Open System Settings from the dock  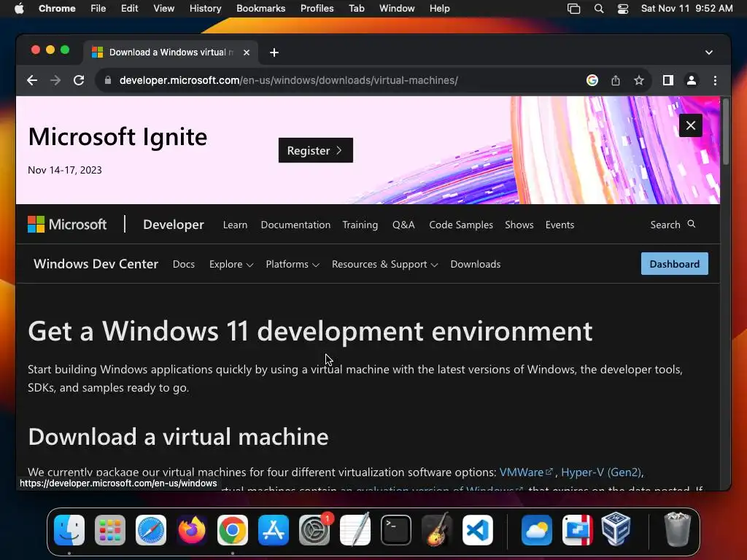314,530
